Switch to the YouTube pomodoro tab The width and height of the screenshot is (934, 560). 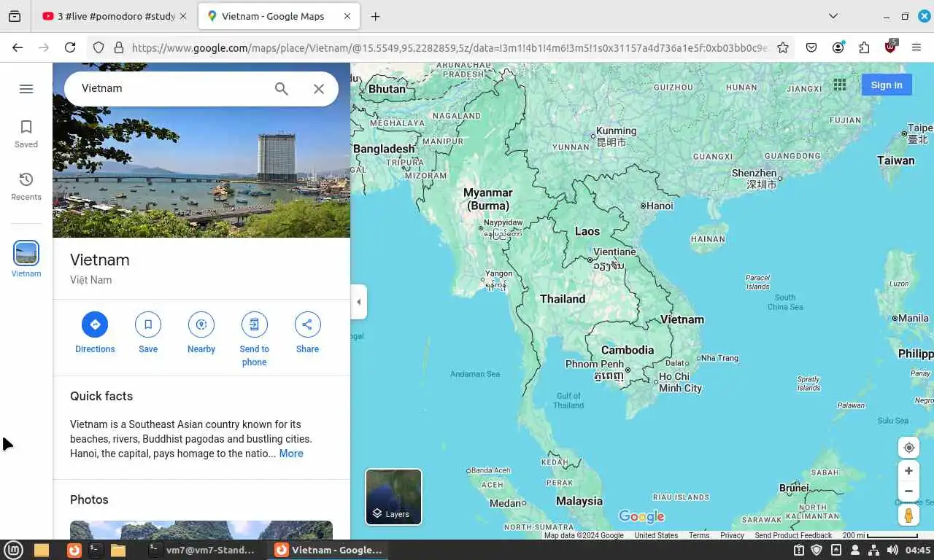(115, 16)
